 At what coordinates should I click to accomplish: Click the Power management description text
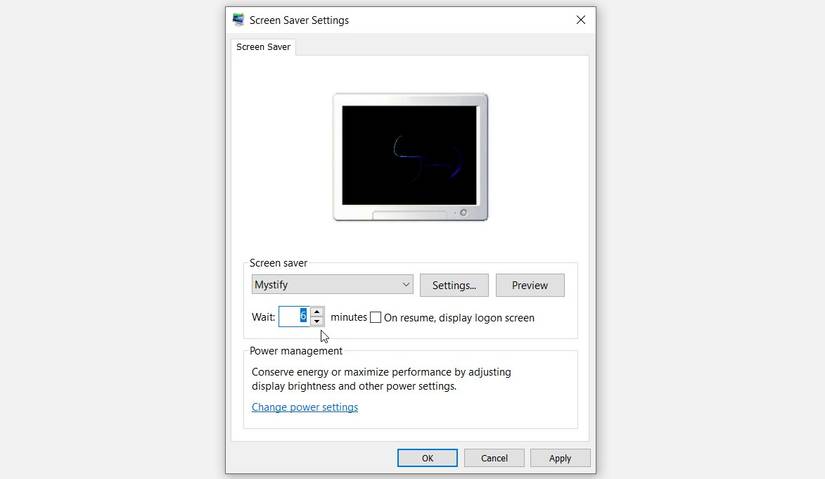[x=381, y=379]
